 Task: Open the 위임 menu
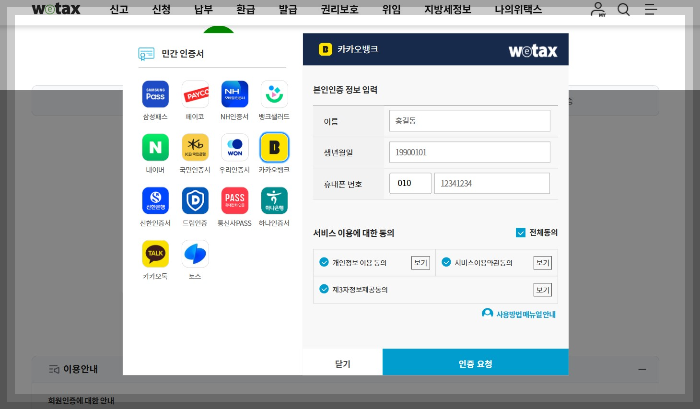click(x=392, y=9)
